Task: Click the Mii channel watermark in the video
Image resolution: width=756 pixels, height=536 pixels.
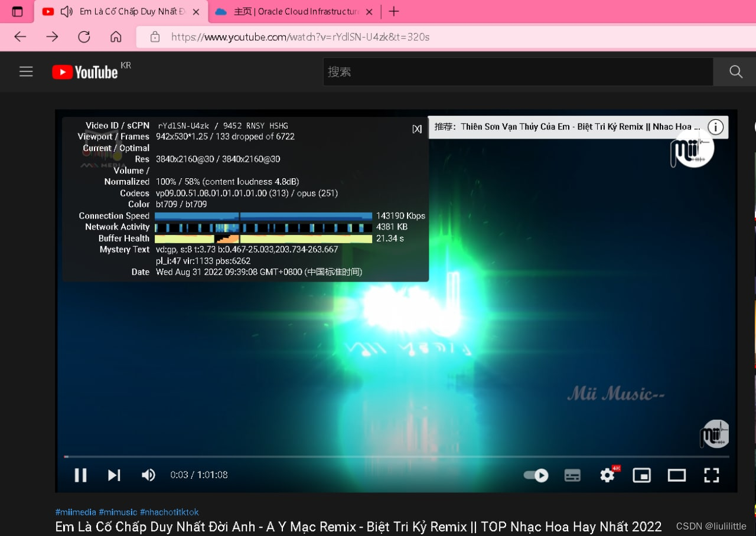Action: (714, 434)
